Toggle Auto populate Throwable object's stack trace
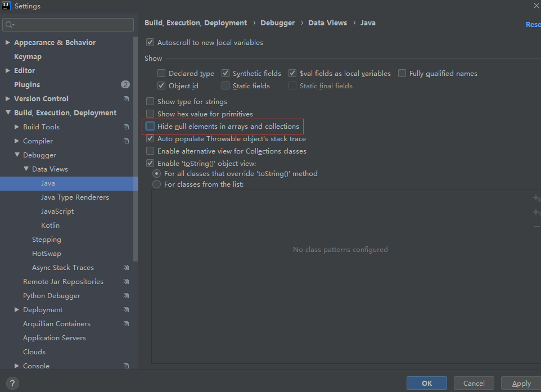The width and height of the screenshot is (541, 392). [150, 139]
